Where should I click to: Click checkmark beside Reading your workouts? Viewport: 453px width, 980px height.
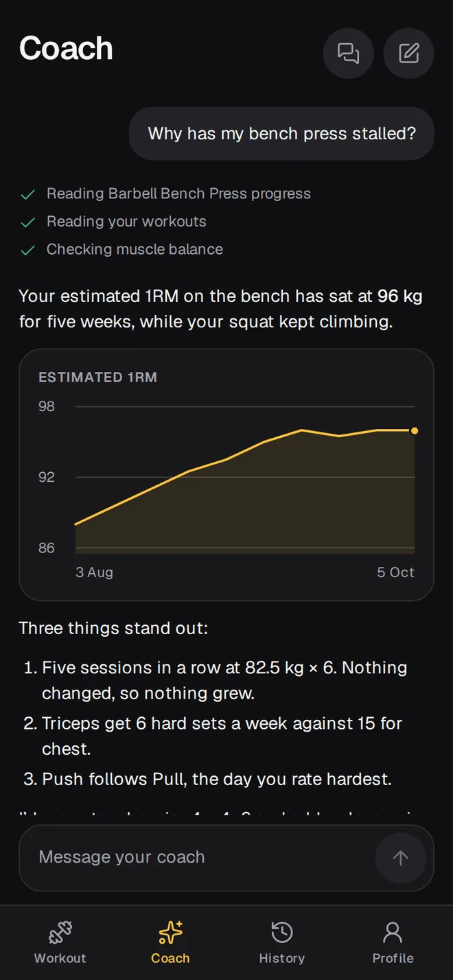(x=27, y=222)
